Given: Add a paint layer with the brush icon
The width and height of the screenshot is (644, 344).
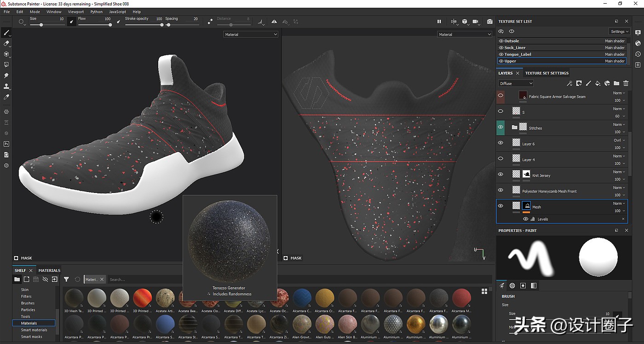Looking at the screenshot, I should 588,83.
